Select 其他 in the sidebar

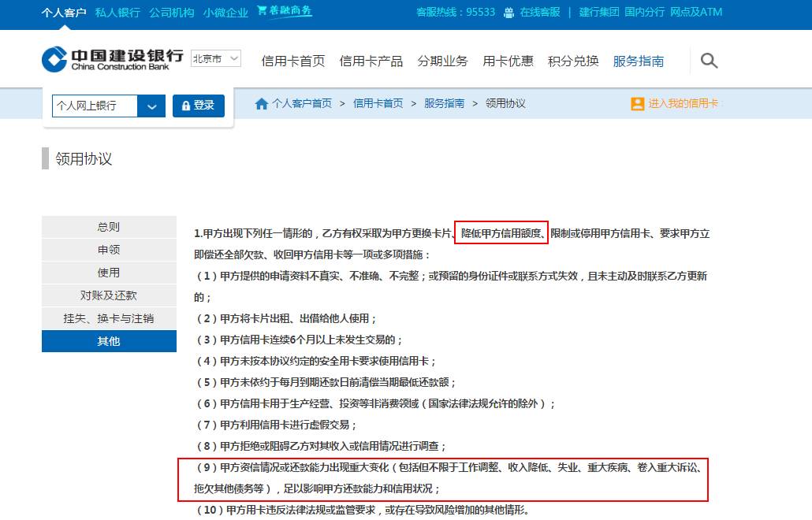109,341
